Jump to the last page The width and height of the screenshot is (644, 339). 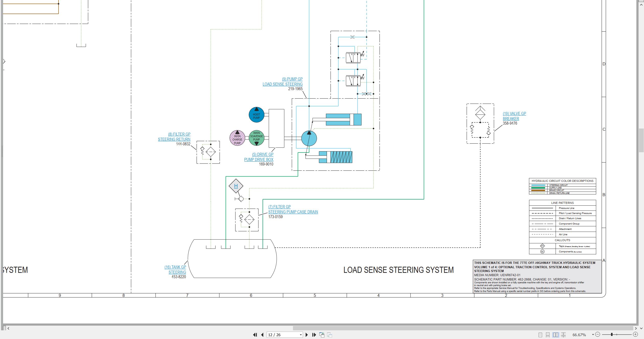click(314, 335)
